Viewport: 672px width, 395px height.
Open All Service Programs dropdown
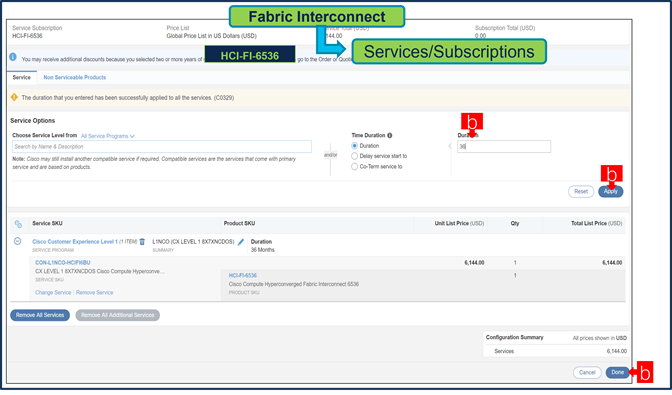[108, 136]
